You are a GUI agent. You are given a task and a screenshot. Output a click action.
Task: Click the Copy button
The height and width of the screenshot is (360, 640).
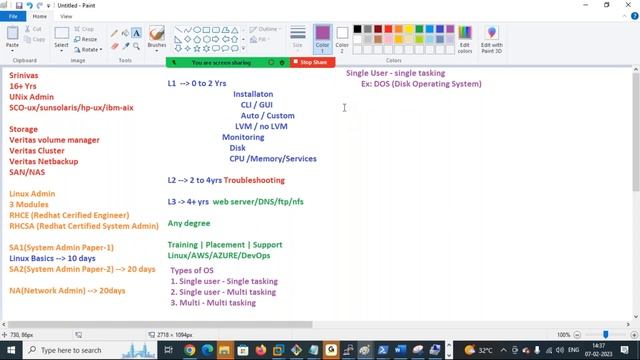[x=35, y=39]
